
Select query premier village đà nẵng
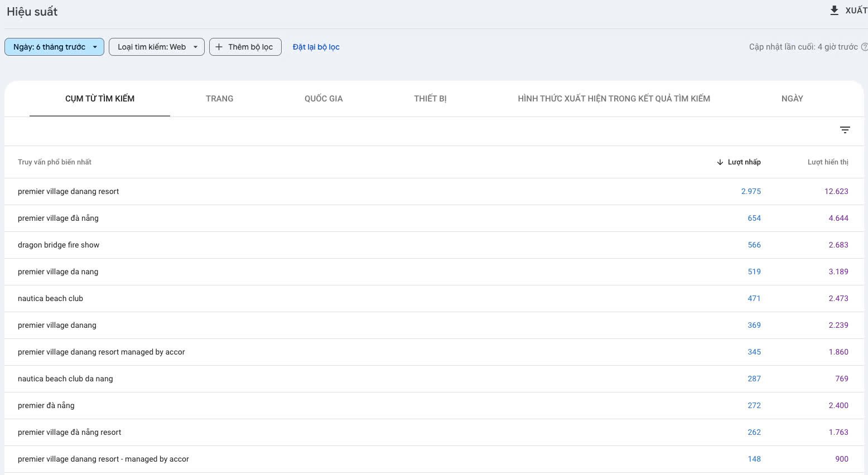click(58, 218)
